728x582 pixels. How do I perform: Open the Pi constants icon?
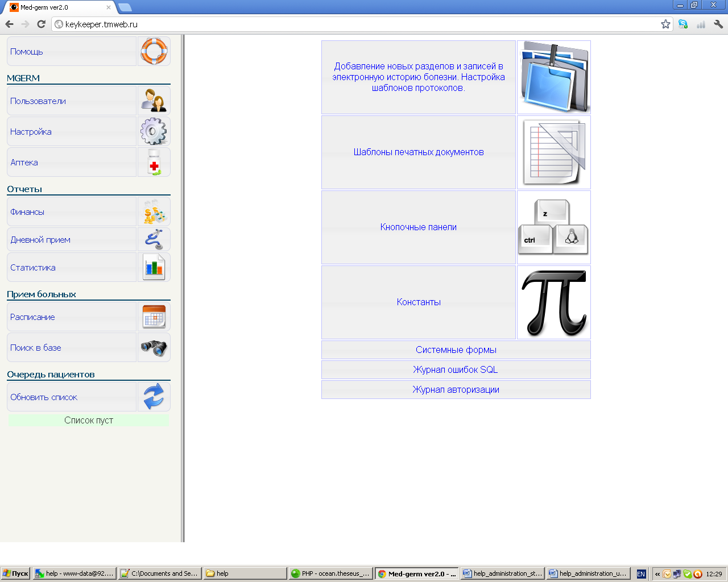(553, 302)
